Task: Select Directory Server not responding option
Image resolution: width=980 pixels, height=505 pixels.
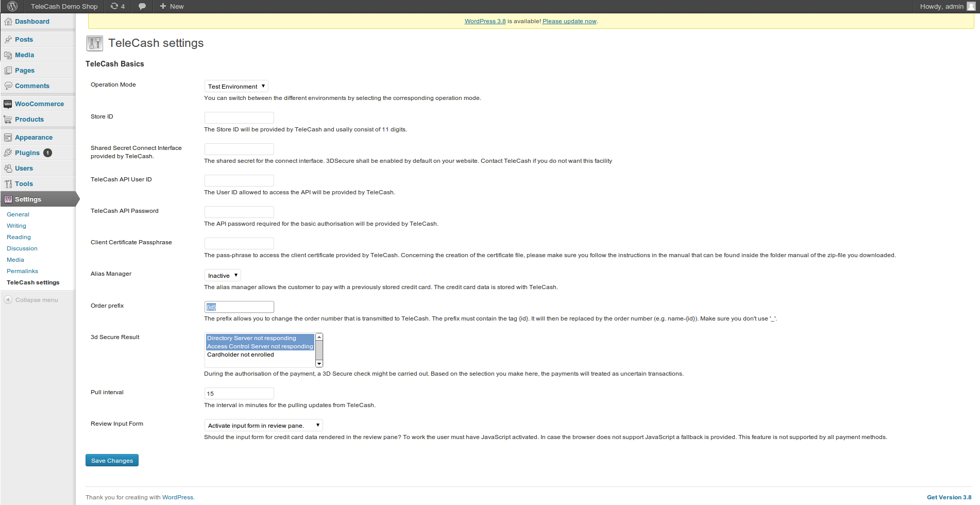Action: [260, 338]
